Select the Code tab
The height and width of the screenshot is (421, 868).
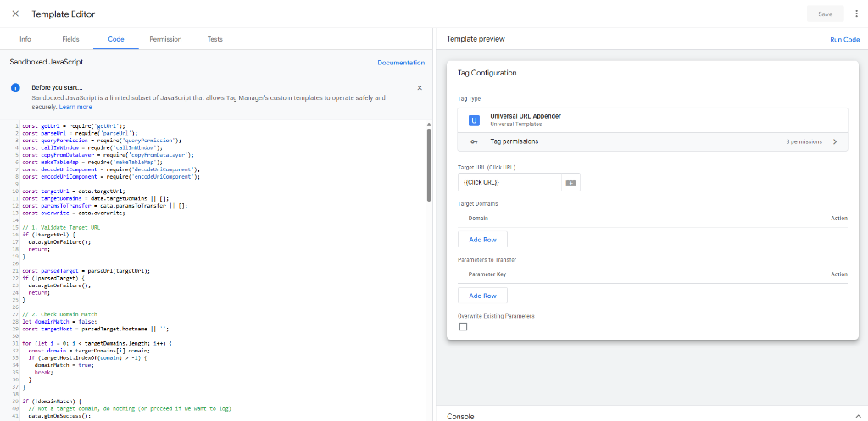(116, 39)
